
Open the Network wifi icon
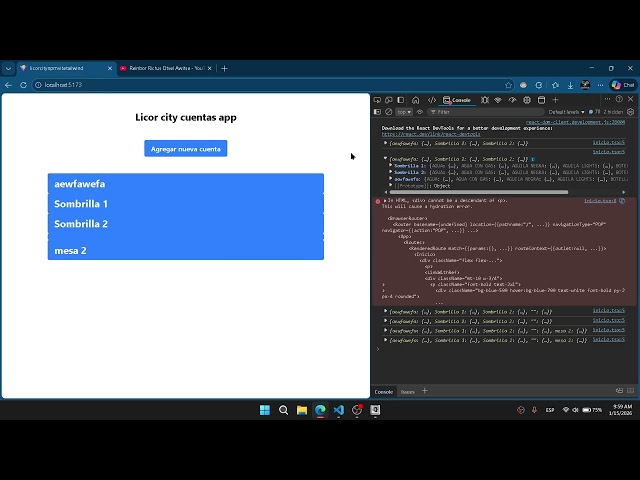[x=498, y=100]
